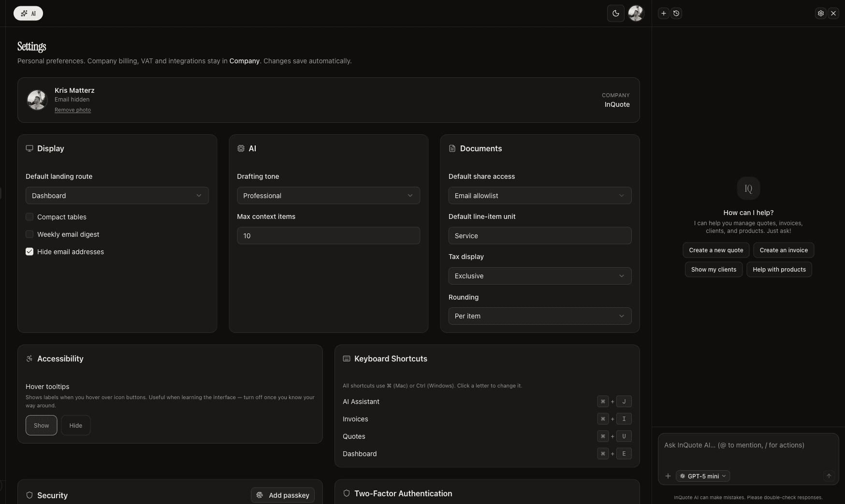Open AI panel settings with the gear icon

click(x=820, y=14)
